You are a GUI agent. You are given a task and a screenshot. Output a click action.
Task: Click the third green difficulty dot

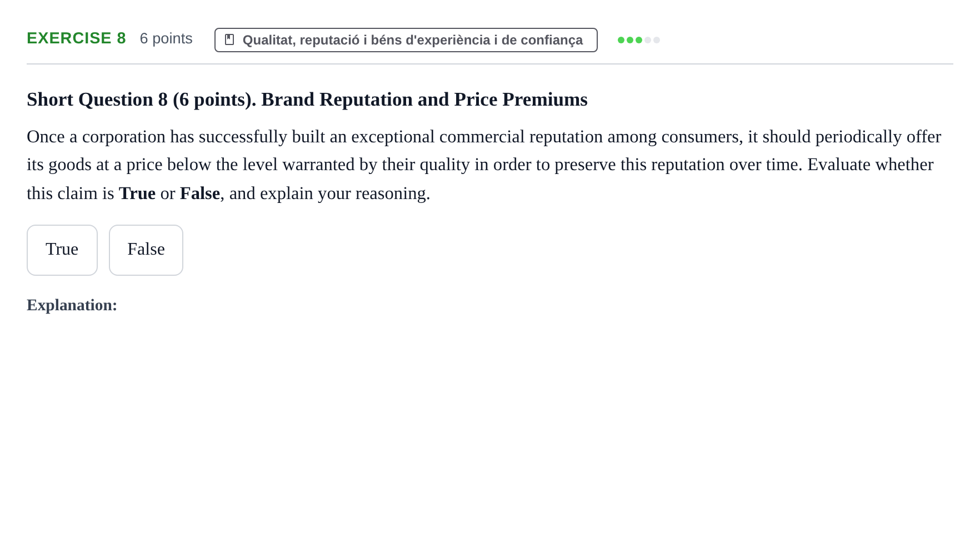[639, 40]
